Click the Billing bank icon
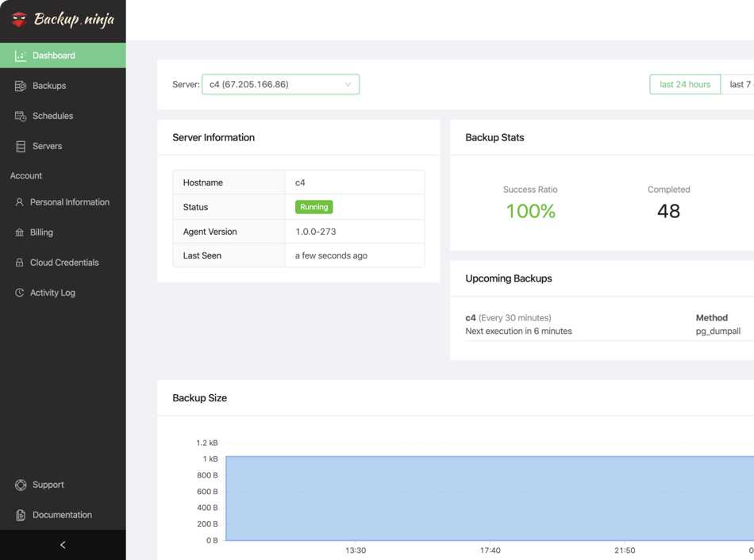 [x=20, y=232]
